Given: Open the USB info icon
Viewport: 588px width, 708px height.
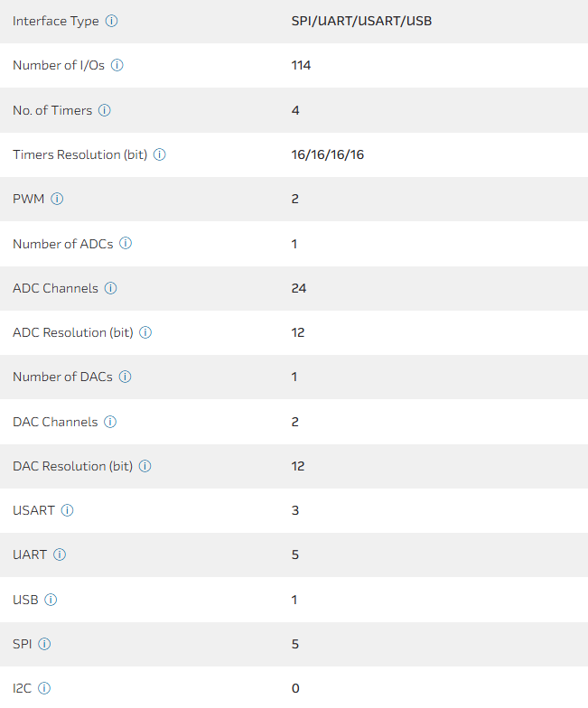Looking at the screenshot, I should (51, 600).
